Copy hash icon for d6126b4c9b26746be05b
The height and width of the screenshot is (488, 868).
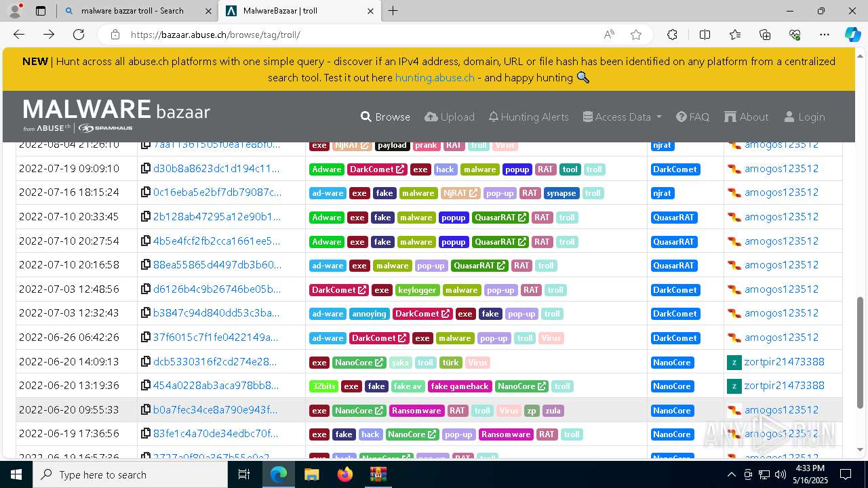pyautogui.click(x=146, y=289)
